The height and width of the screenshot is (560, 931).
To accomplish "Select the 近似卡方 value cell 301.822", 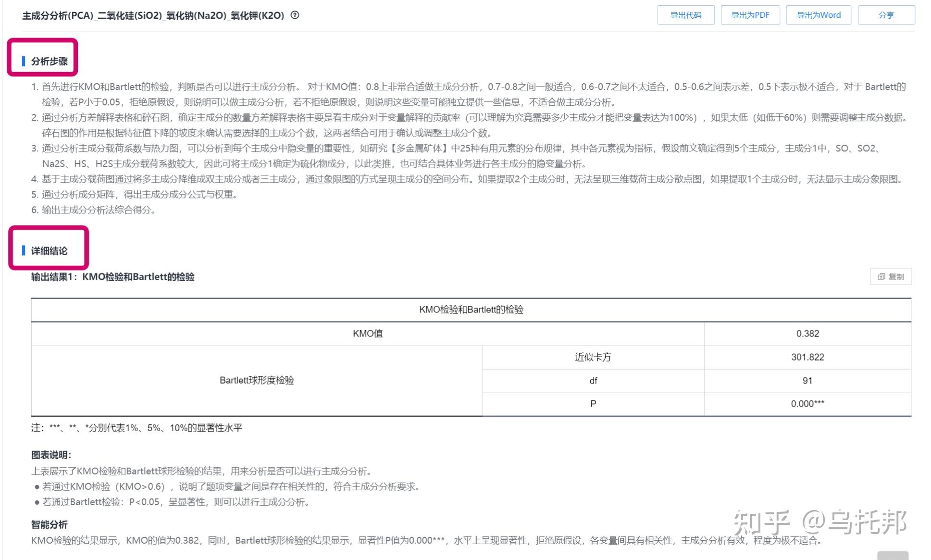I will [807, 357].
